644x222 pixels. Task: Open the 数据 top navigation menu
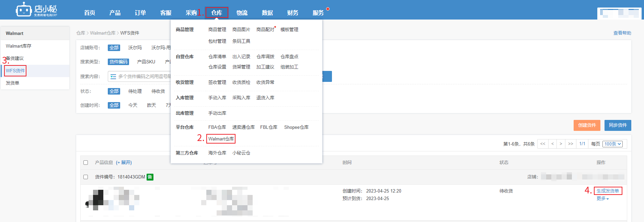click(267, 13)
